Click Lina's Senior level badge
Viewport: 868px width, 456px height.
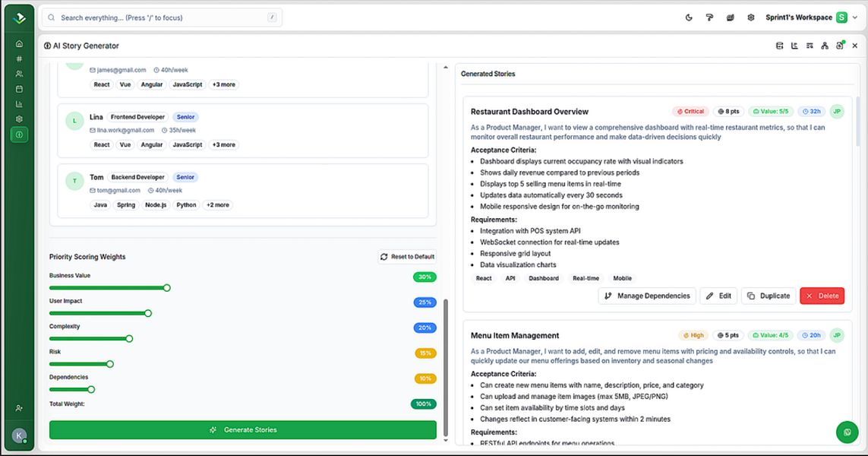coord(185,117)
